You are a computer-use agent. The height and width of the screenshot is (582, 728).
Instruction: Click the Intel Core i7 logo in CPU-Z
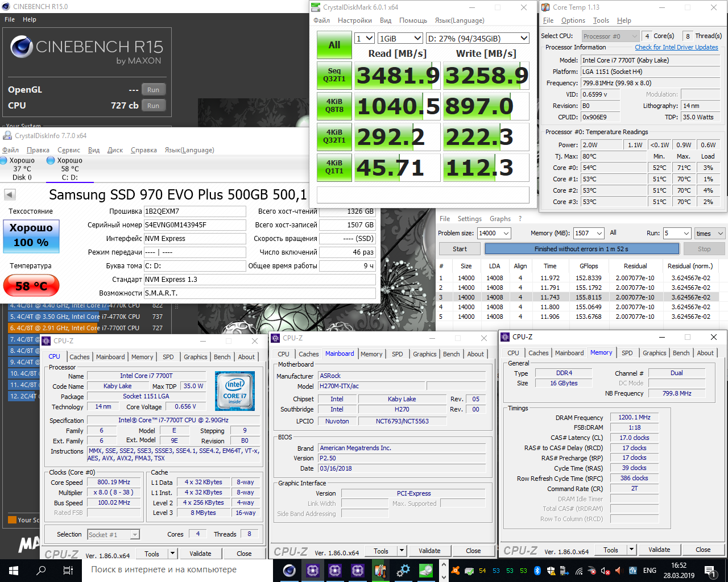coord(235,390)
